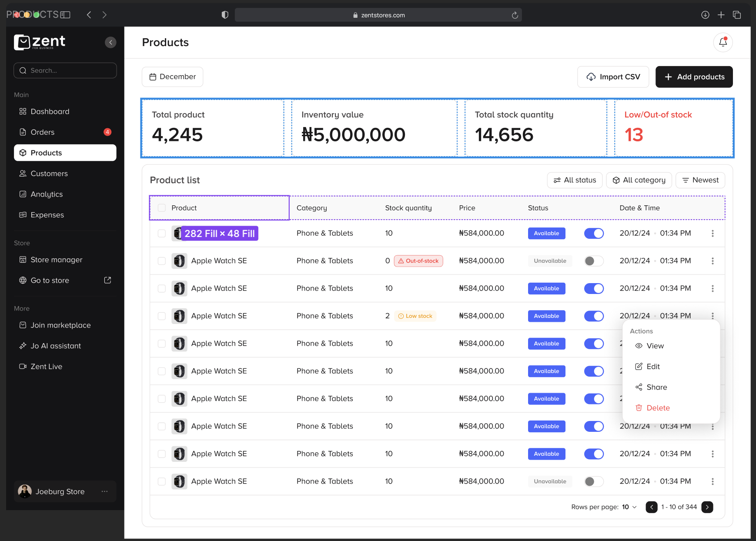
Task: Tick the select-all checkbox in Product header
Action: click(x=162, y=208)
